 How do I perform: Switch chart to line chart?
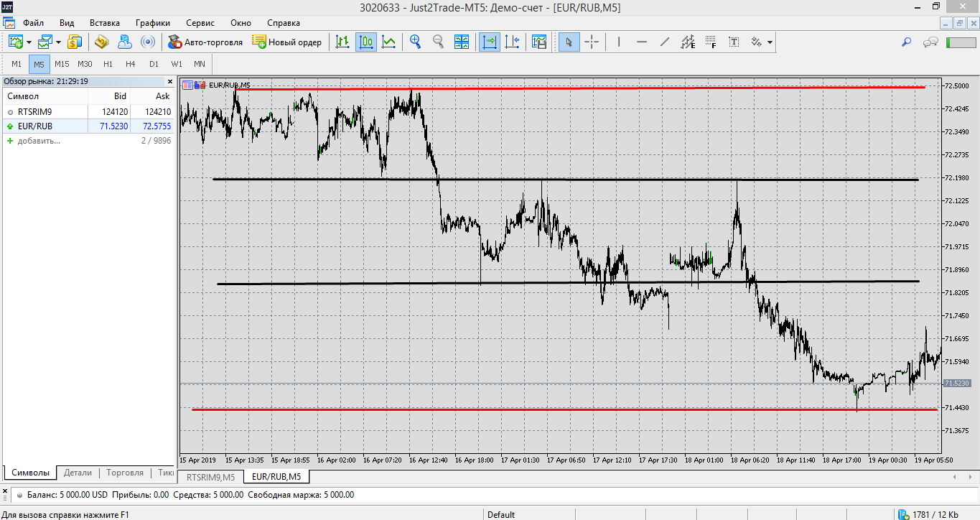pyautogui.click(x=388, y=42)
